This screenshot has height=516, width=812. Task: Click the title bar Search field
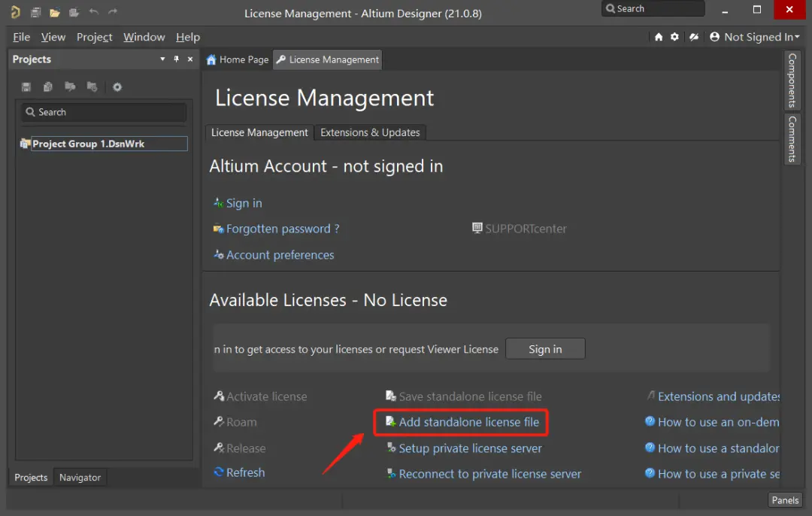pos(653,9)
